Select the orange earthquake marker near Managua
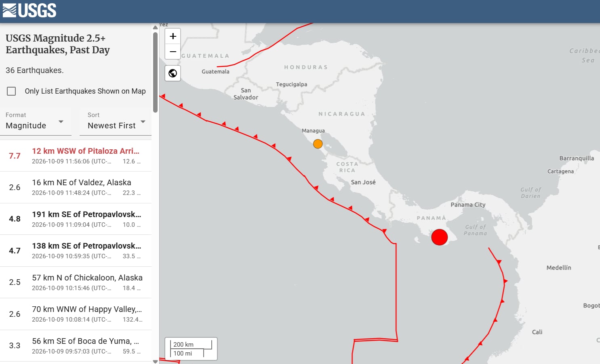 (x=318, y=144)
